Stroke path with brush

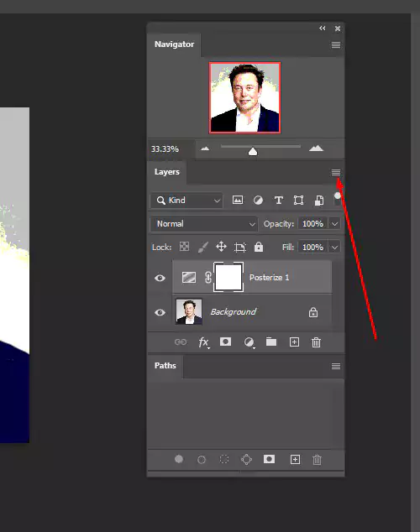pos(202,460)
